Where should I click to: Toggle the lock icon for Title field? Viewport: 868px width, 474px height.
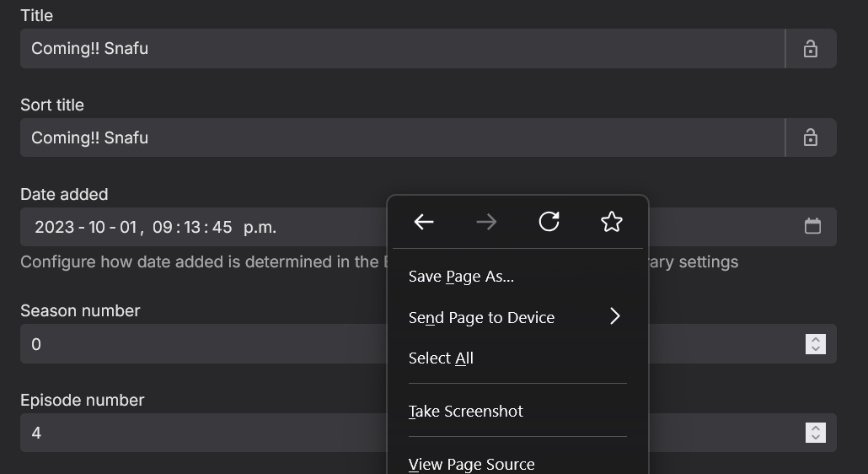[x=811, y=49]
